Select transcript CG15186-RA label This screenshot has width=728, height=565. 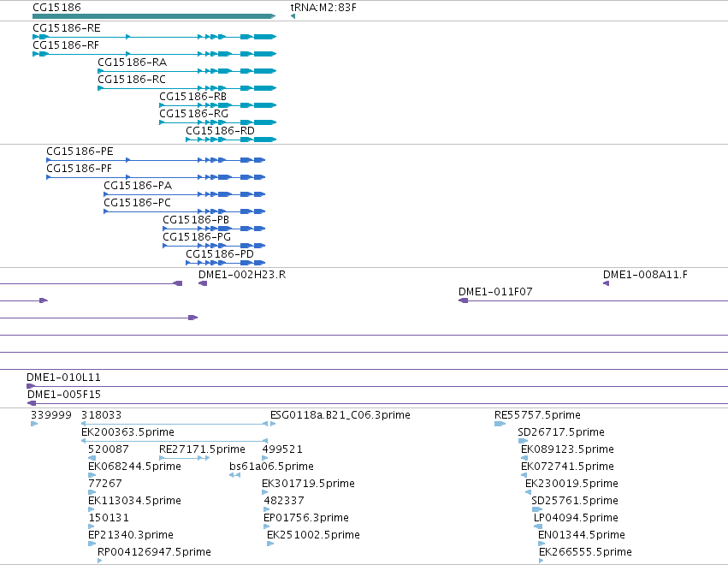click(132, 62)
